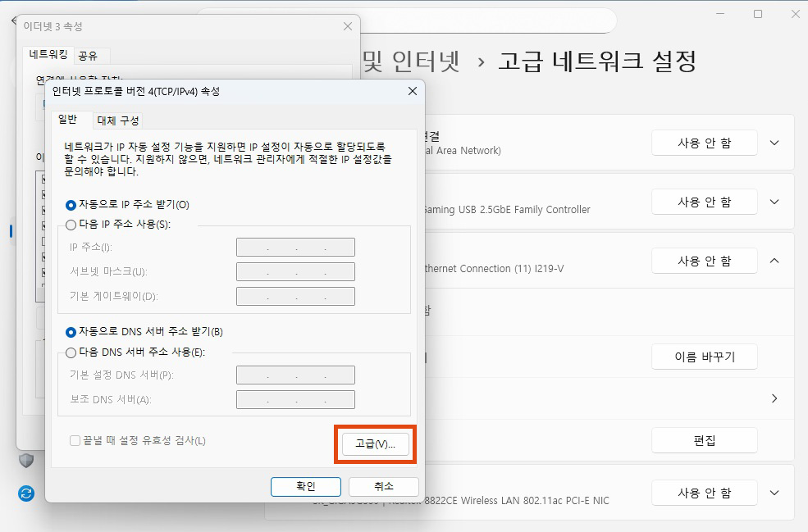
Task: Click the 고급(V)... button
Action: coord(375,443)
